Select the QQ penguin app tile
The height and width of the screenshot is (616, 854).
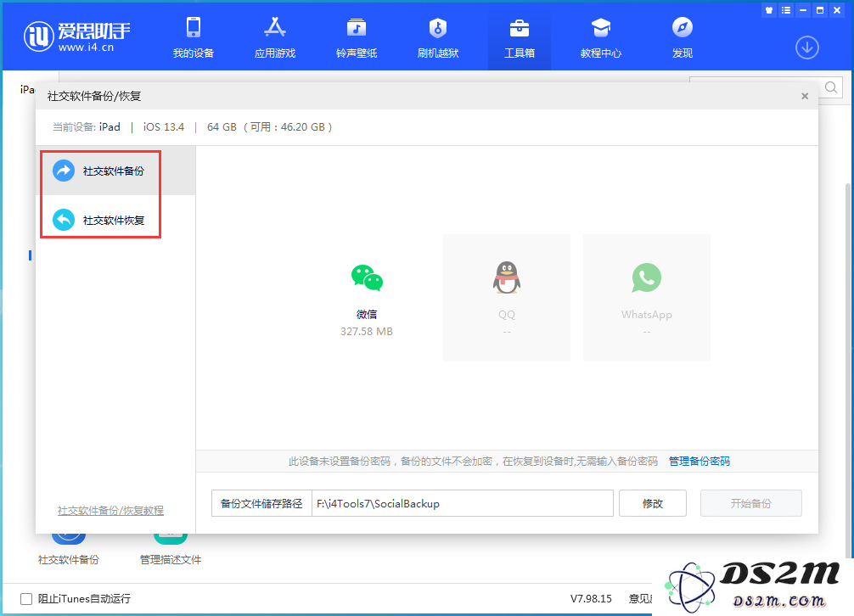pos(507,298)
